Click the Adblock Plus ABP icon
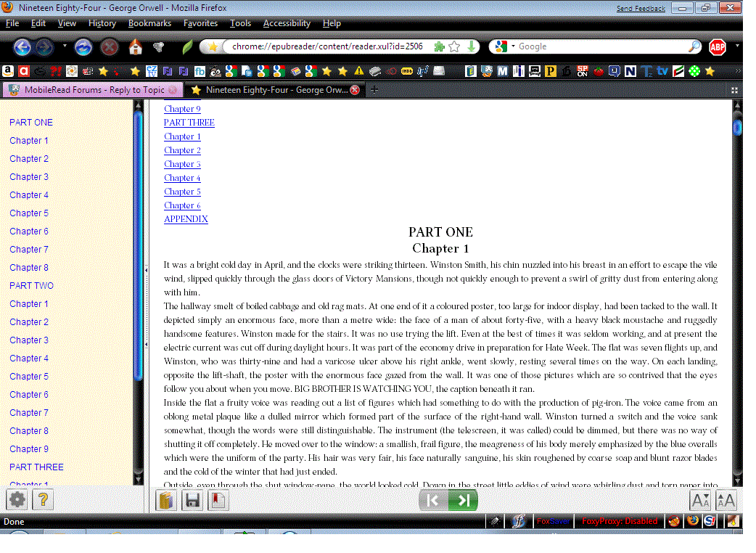This screenshot has height=553, width=756. coord(718,46)
